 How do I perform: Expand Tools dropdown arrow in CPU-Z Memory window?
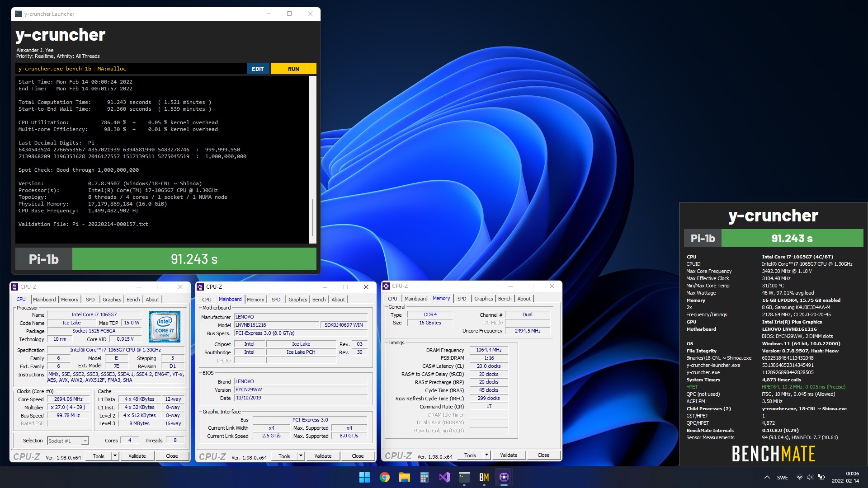point(486,455)
